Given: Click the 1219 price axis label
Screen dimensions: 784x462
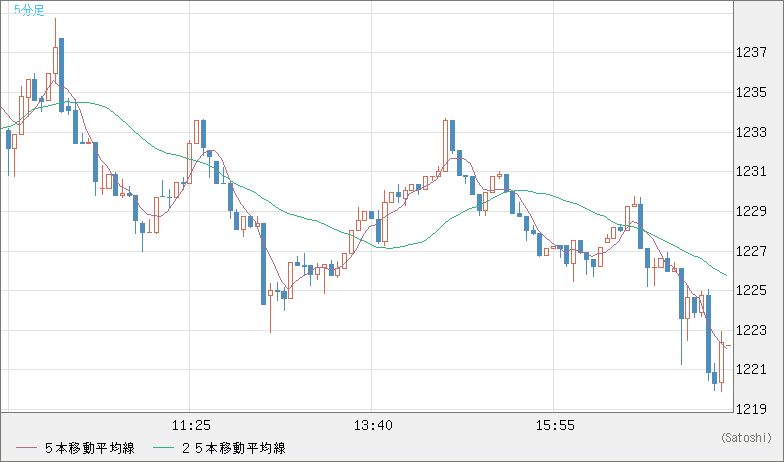Looking at the screenshot, I should (751, 409).
